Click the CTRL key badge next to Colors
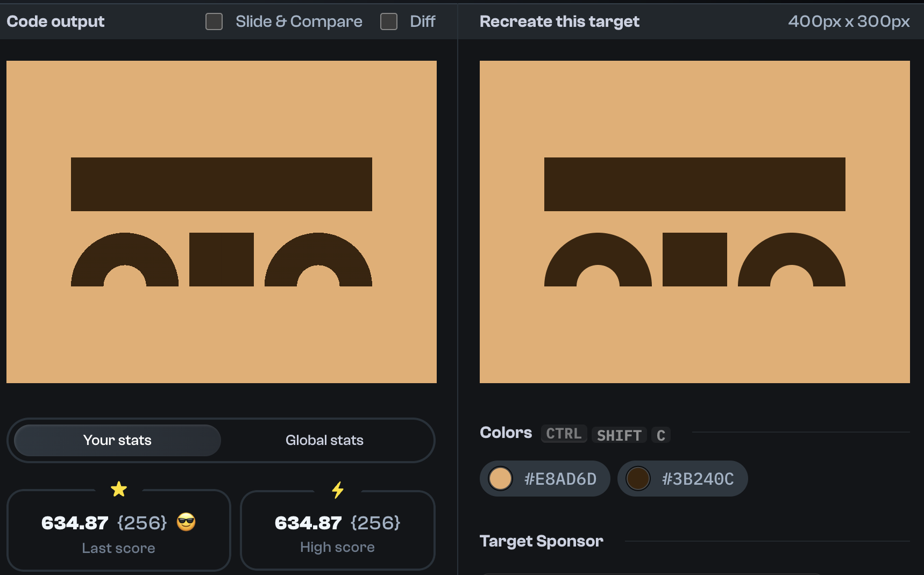The height and width of the screenshot is (575, 924). point(563,434)
